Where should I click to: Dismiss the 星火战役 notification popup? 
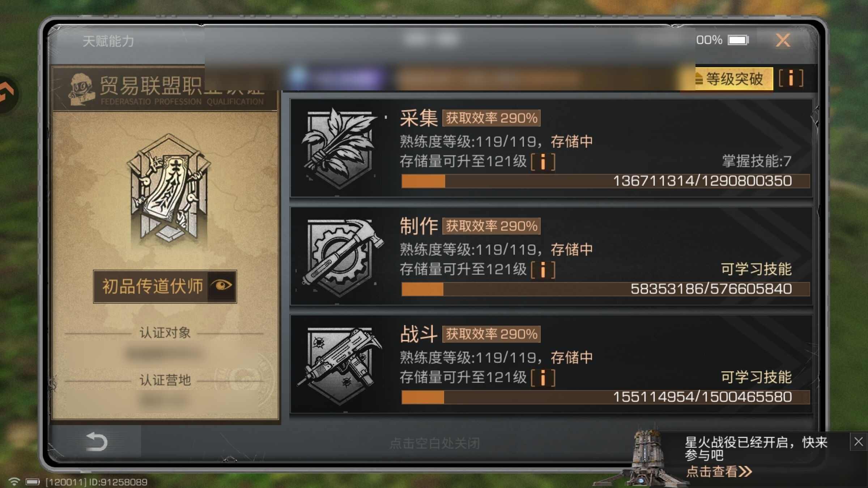(859, 442)
